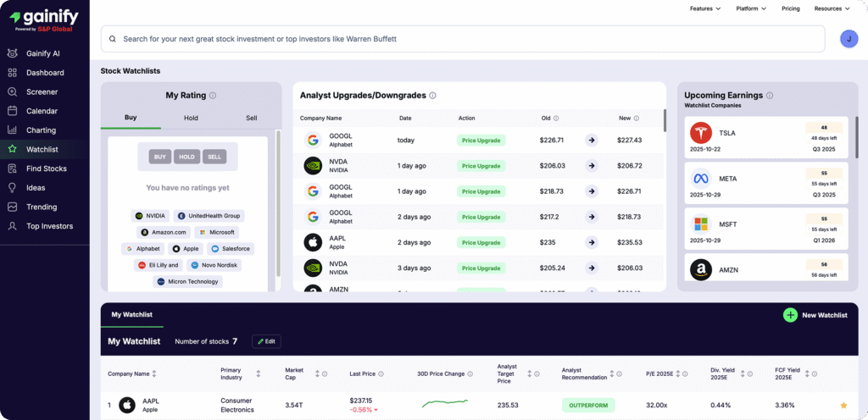Viewport: 868px width, 420px height.
Task: Click the gold star beside AAPL row
Action: click(x=843, y=406)
